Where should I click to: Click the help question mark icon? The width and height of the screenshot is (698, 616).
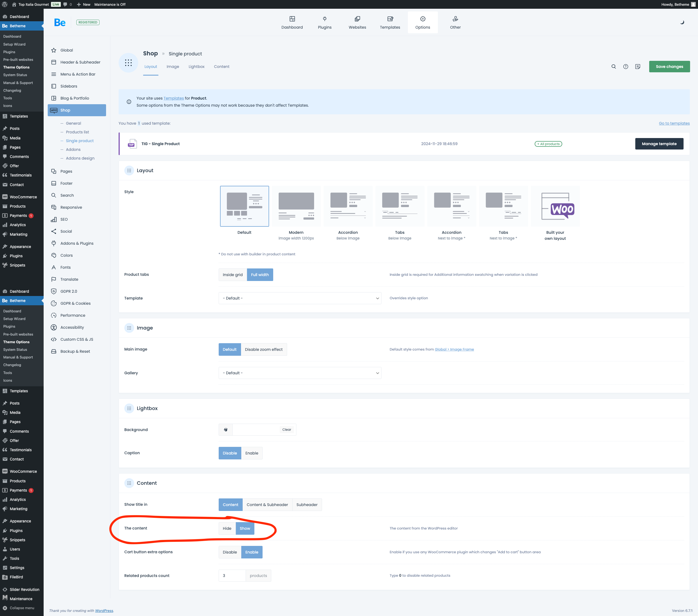click(625, 67)
